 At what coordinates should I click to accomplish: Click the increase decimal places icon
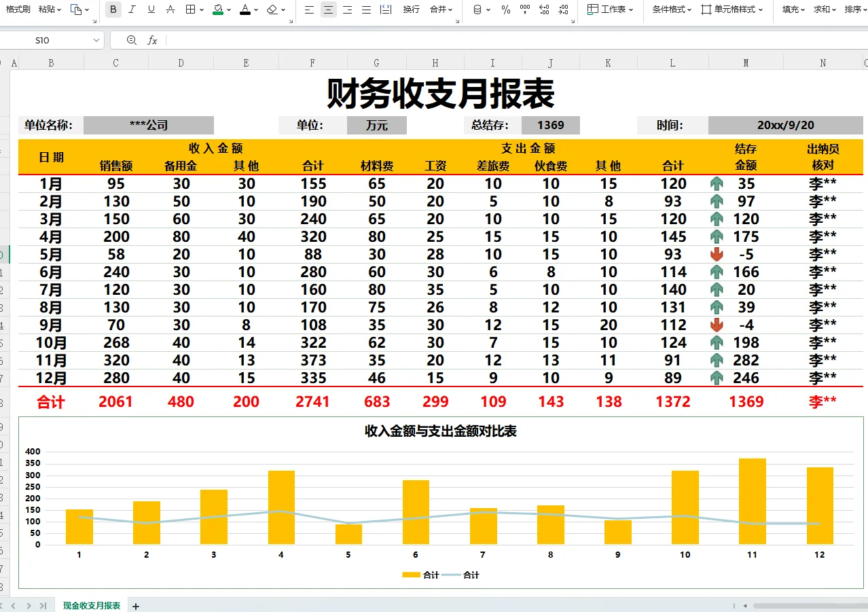(543, 10)
